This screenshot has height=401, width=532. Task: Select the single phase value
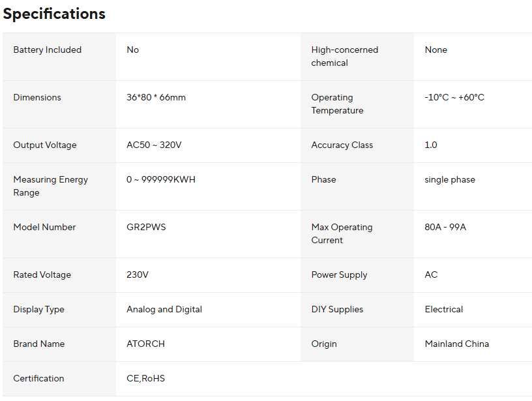pyautogui.click(x=450, y=179)
